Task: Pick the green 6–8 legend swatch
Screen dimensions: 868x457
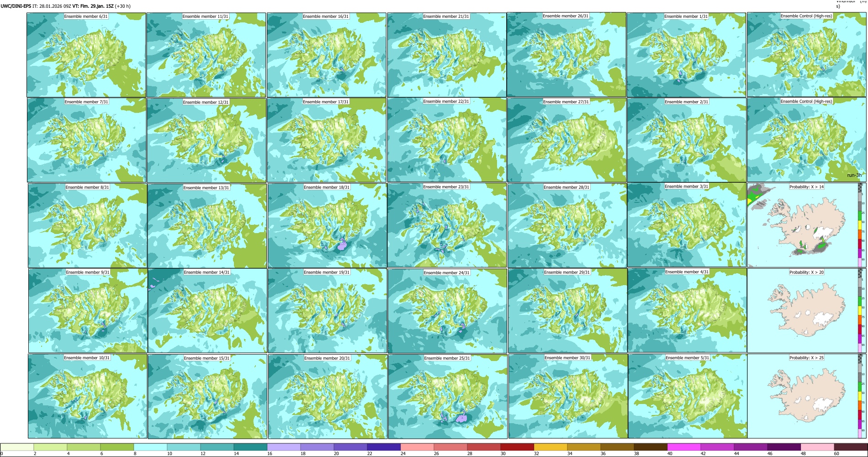Action: coord(117,447)
